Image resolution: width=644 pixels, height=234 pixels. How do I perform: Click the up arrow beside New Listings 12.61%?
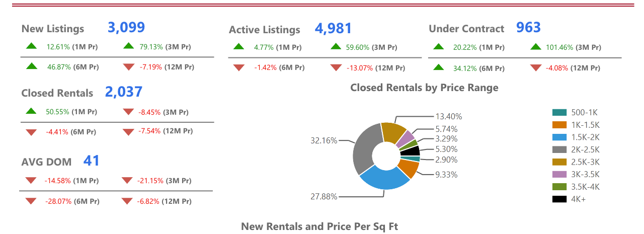click(x=31, y=46)
